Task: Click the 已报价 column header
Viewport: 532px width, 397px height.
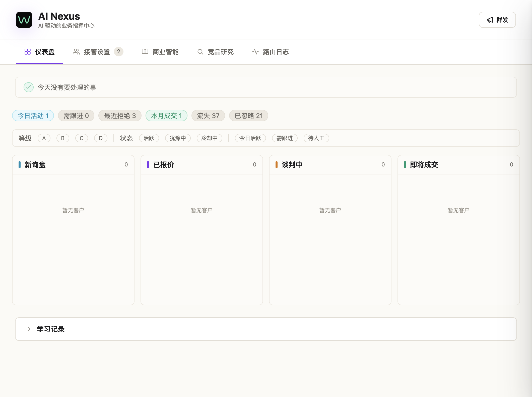Action: [x=202, y=165]
